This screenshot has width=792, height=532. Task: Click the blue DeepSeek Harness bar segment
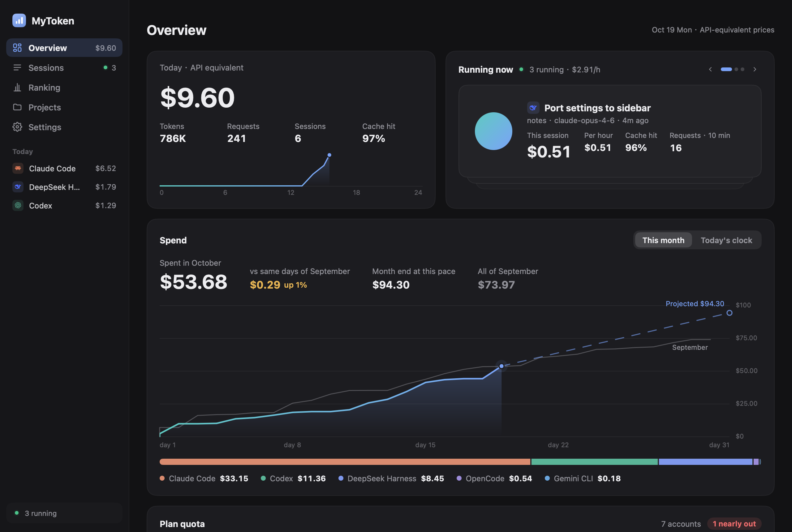click(x=705, y=462)
